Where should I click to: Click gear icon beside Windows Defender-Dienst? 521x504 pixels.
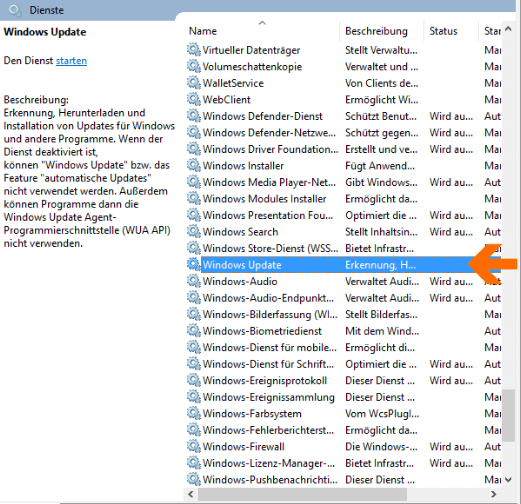tap(193, 116)
